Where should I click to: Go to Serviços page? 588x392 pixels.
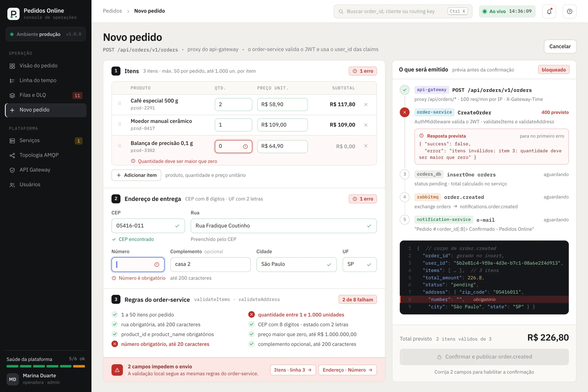point(46,141)
